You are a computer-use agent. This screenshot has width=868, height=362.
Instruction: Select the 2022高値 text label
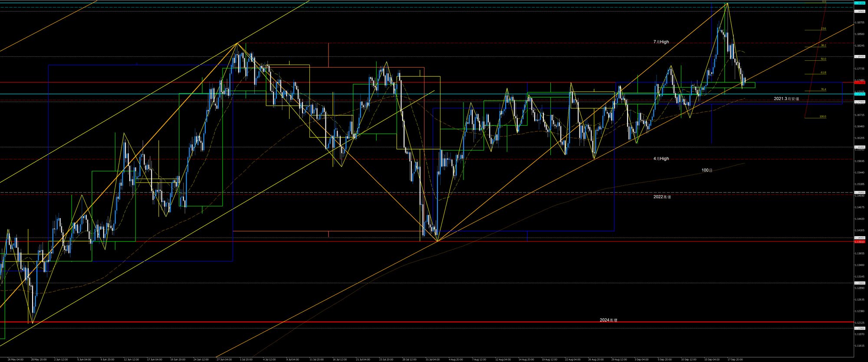[x=662, y=197]
